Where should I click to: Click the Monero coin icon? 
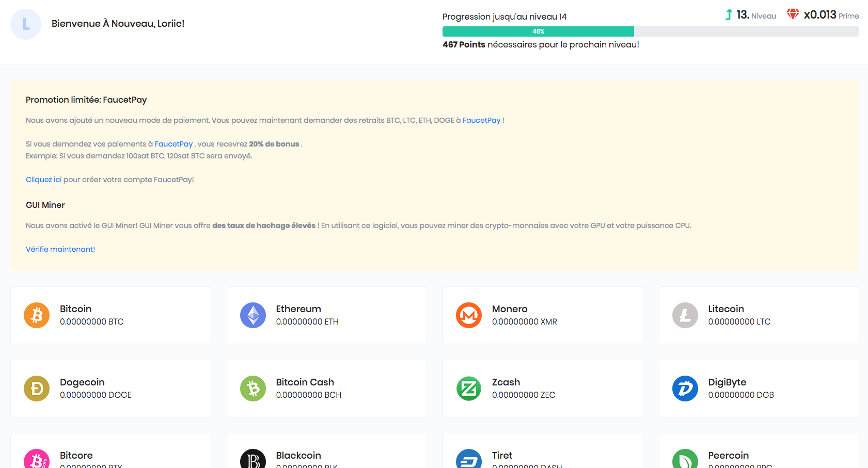tap(469, 315)
